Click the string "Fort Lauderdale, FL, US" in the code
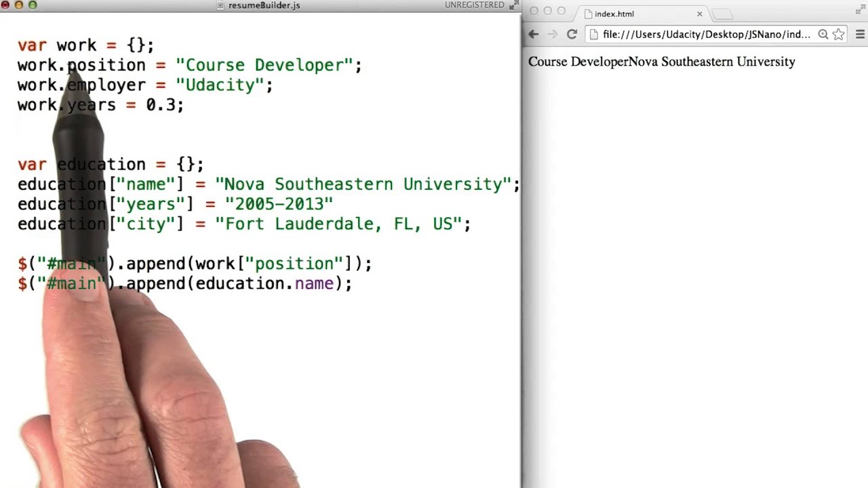Screen dimensions: 868x488 pyautogui.click(x=343, y=224)
